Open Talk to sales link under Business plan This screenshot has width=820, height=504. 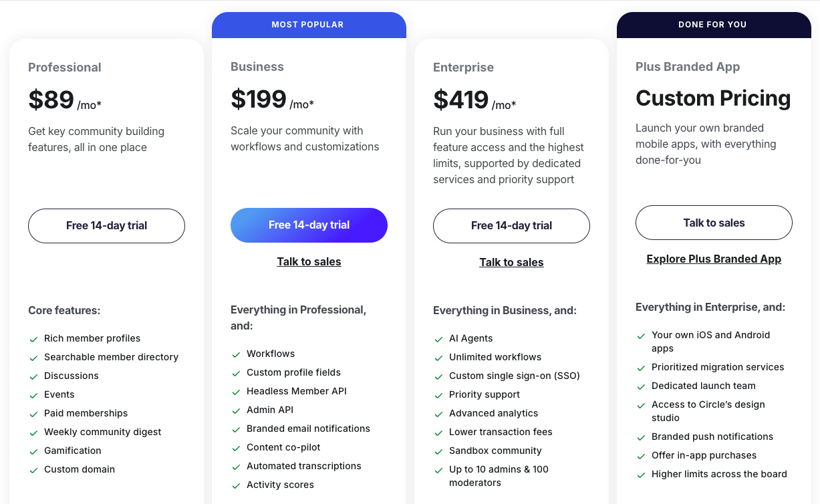pyautogui.click(x=309, y=261)
